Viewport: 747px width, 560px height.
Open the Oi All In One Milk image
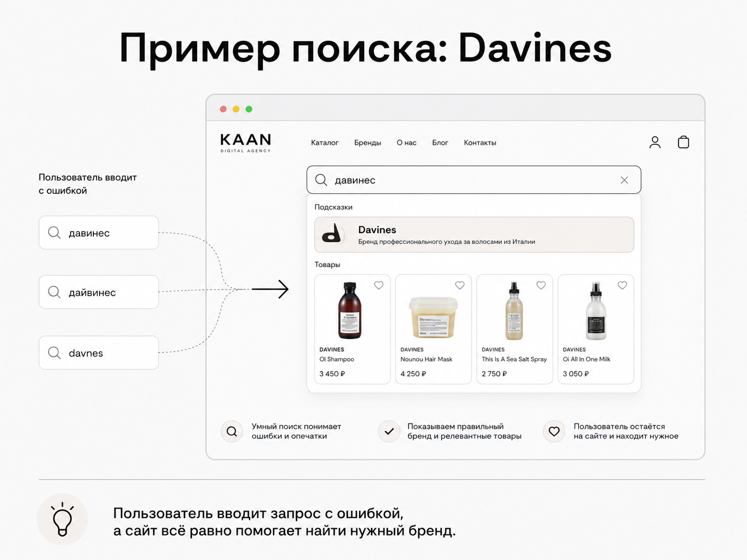(596, 310)
